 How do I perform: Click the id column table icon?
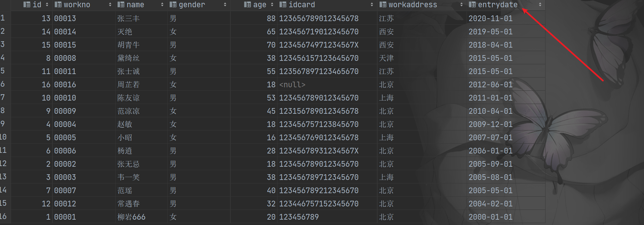click(x=27, y=5)
